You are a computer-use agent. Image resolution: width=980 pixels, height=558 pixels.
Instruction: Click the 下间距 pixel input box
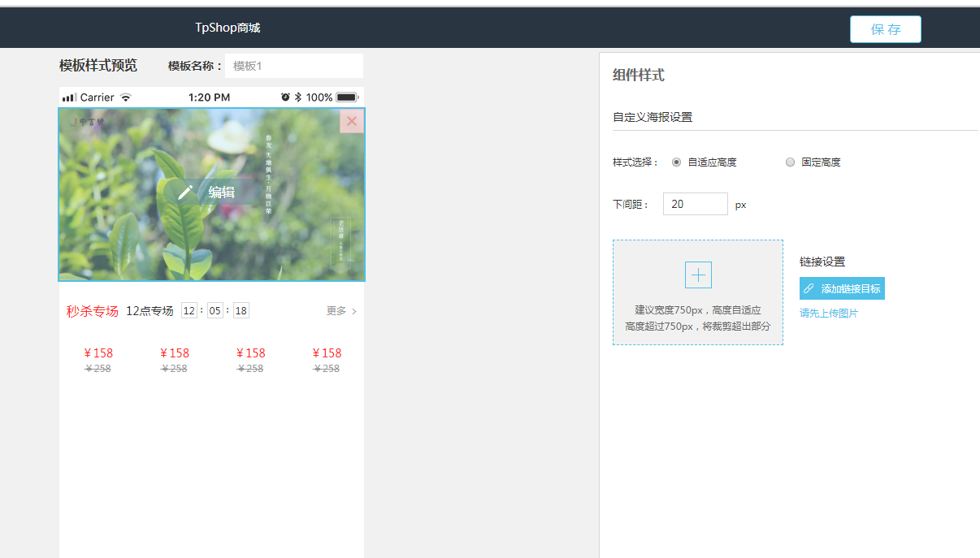pyautogui.click(x=695, y=204)
